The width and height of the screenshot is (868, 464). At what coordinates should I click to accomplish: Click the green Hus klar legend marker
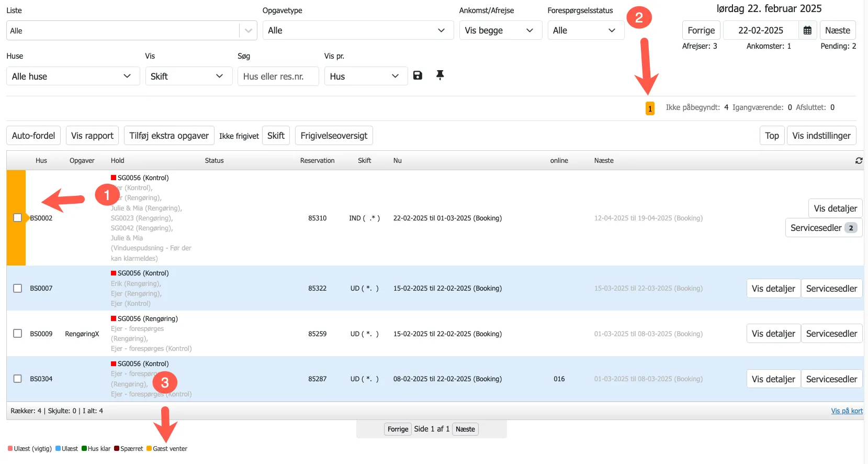[x=84, y=449]
